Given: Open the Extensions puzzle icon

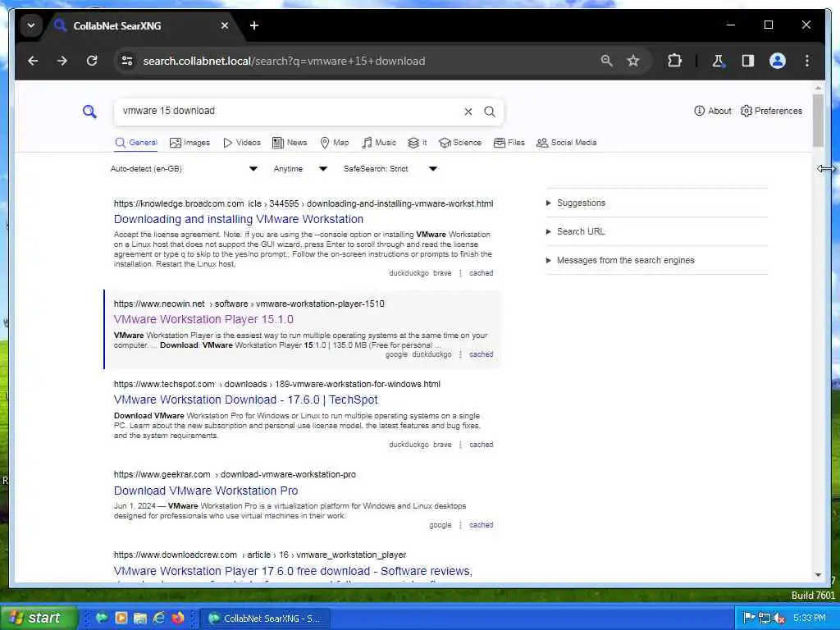Looking at the screenshot, I should pyautogui.click(x=674, y=61).
